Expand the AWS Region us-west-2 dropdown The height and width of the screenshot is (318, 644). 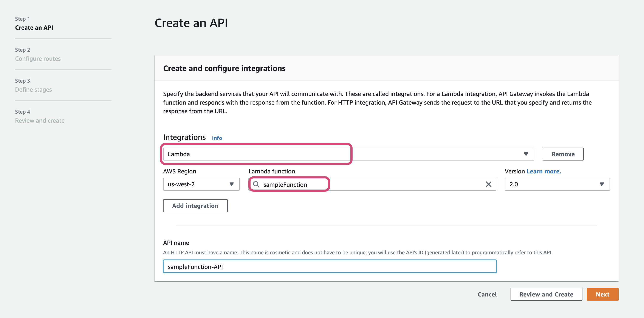point(201,184)
